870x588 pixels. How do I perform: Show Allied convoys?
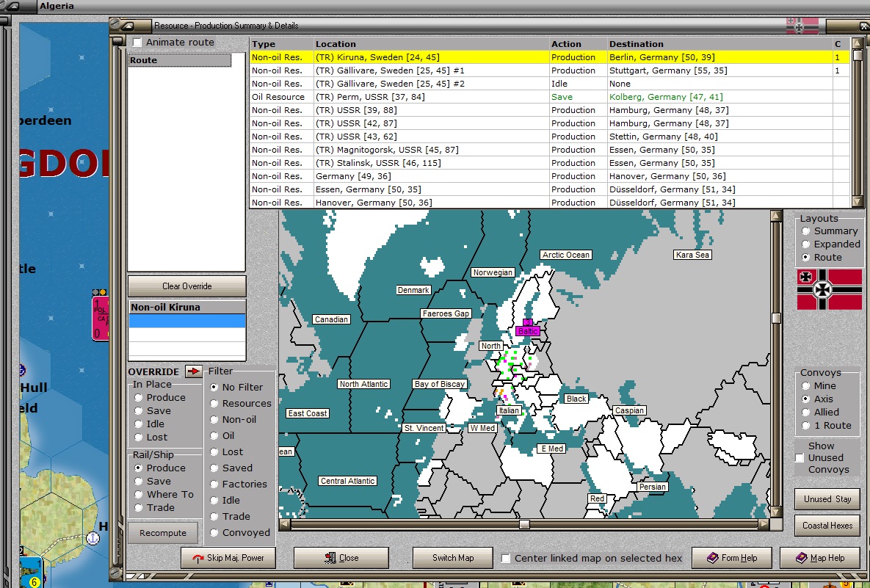pos(805,413)
